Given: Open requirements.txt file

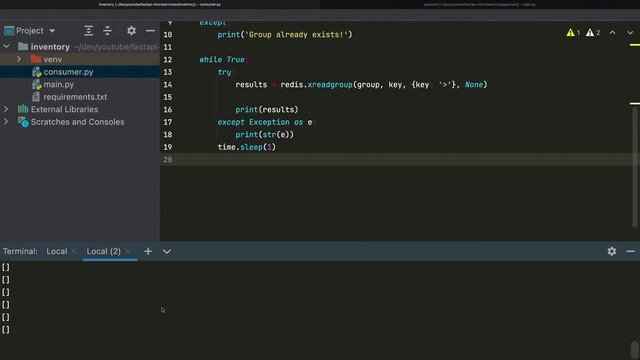Looking at the screenshot, I should click(x=75, y=97).
